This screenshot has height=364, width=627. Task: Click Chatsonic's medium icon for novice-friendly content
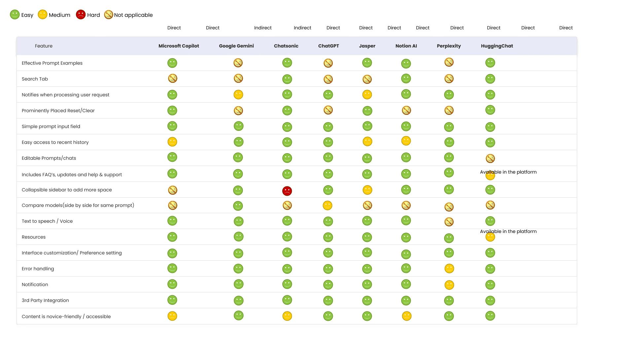pos(287,316)
